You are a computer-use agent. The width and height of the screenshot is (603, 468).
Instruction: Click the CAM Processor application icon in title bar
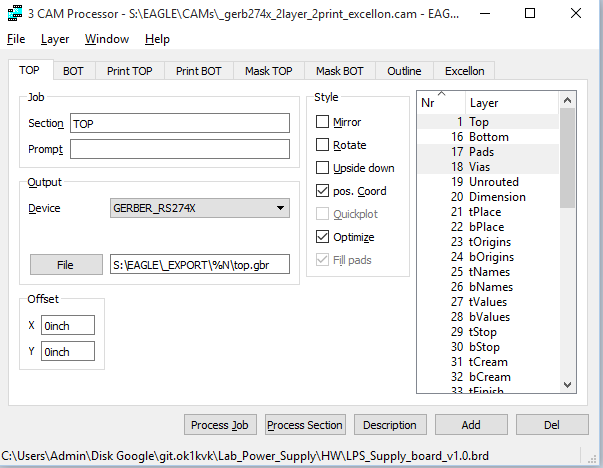(15, 13)
